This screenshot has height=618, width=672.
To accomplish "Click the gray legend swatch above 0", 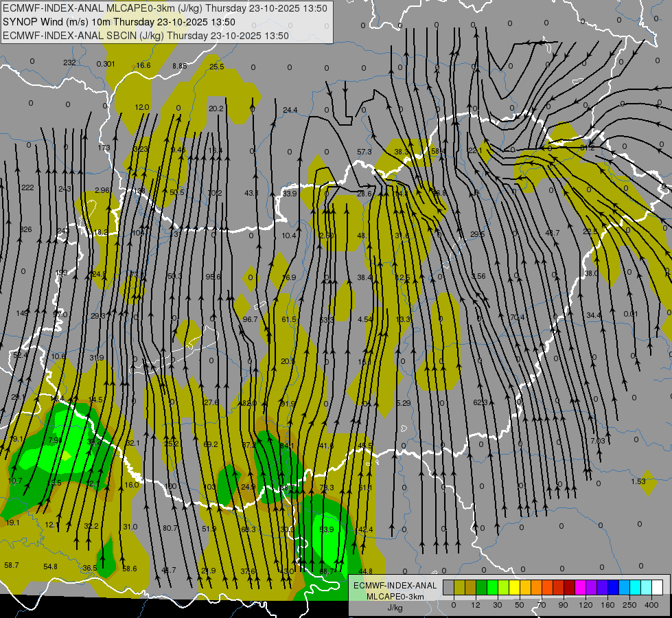I will click(x=448, y=588).
